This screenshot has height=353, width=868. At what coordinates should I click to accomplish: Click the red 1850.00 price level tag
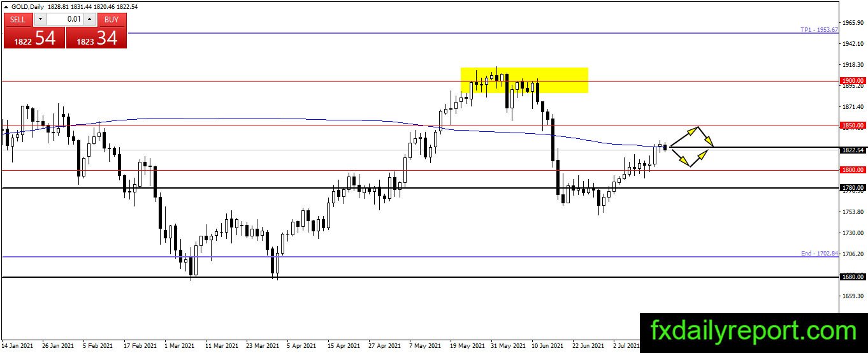(853, 126)
